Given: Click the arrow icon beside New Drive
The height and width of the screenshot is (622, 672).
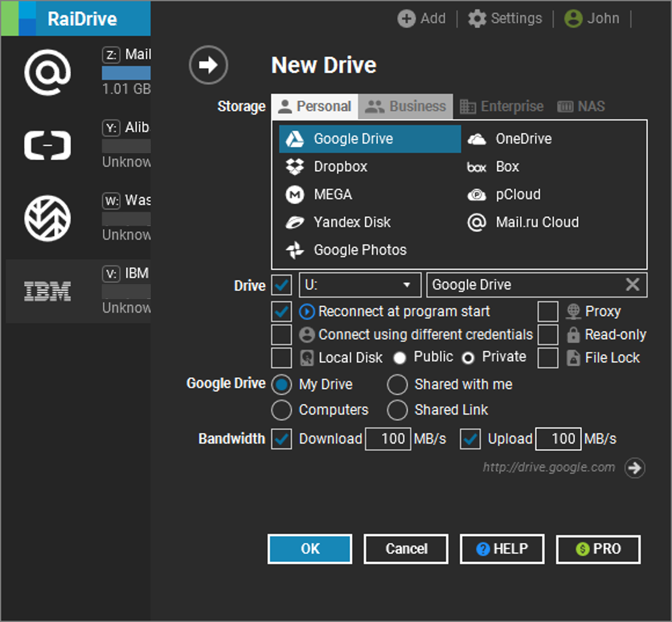Looking at the screenshot, I should 208,65.
